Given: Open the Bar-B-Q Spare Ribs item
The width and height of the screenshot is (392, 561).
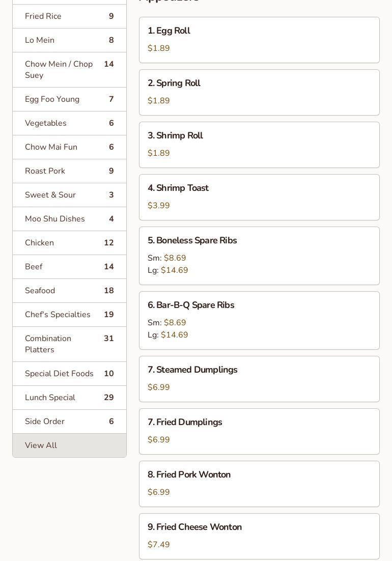Looking at the screenshot, I should (x=259, y=320).
